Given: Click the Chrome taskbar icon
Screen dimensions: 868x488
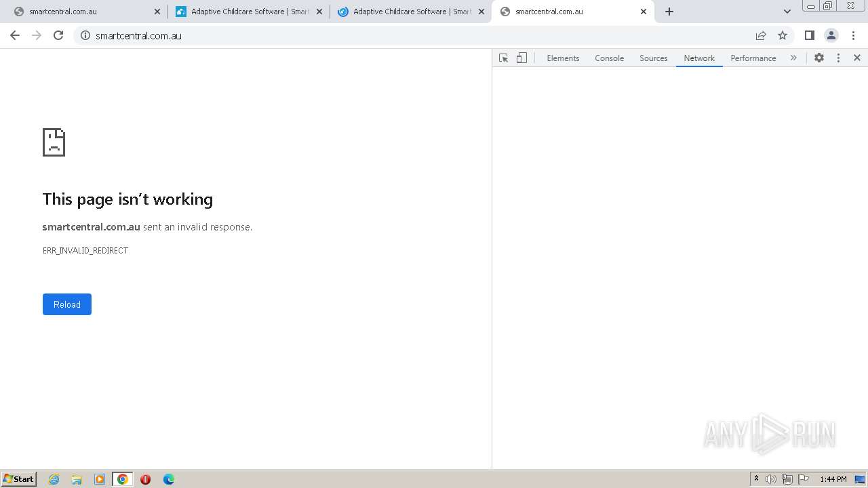Looking at the screenshot, I should 123,479.
